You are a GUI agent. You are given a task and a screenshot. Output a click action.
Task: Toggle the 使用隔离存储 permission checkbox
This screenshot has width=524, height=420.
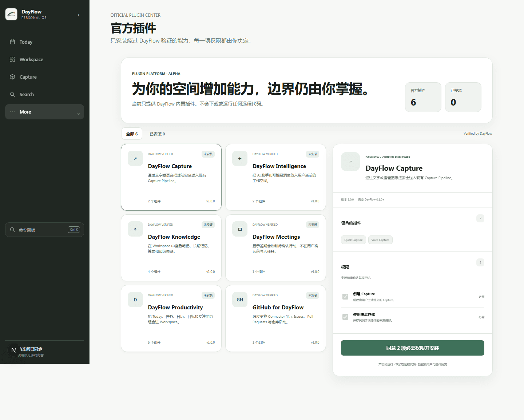[345, 317]
